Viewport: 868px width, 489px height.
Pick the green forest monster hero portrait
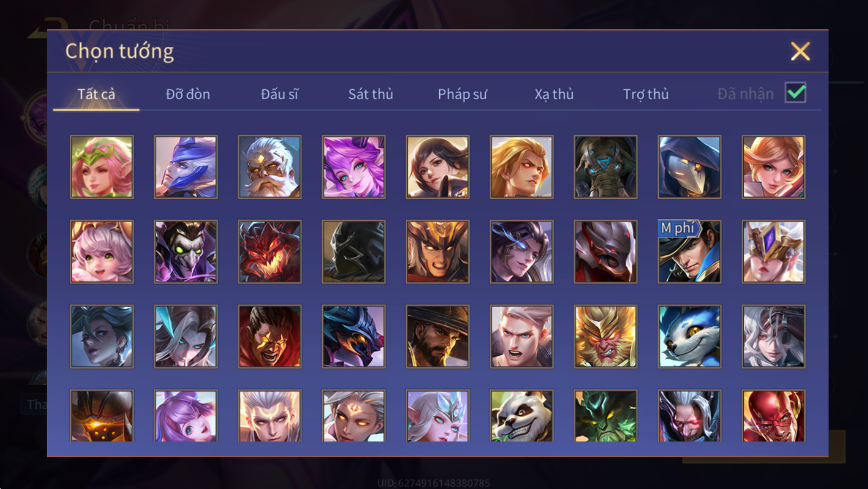(605, 416)
